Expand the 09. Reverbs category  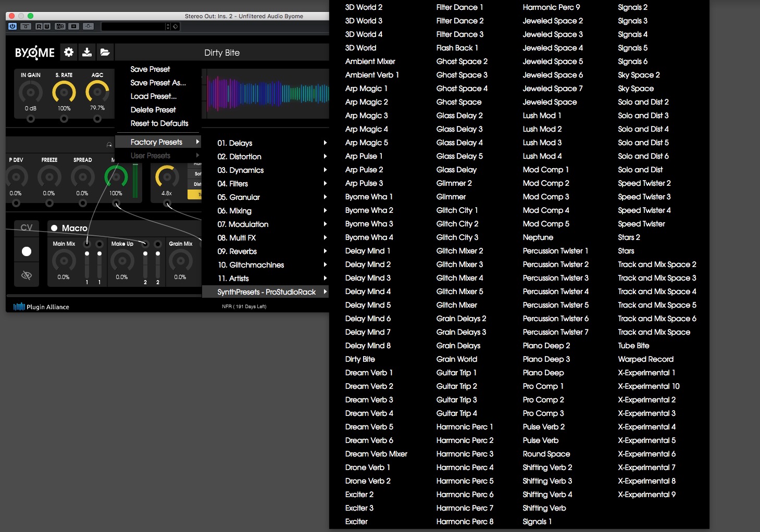(266, 251)
